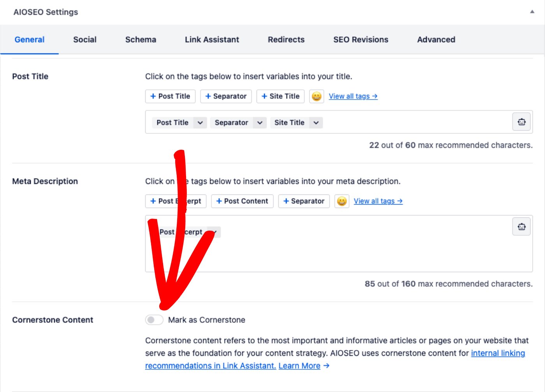The width and height of the screenshot is (545, 392).
Task: Expand the Separator tag dropdown in title field
Action: click(x=260, y=123)
